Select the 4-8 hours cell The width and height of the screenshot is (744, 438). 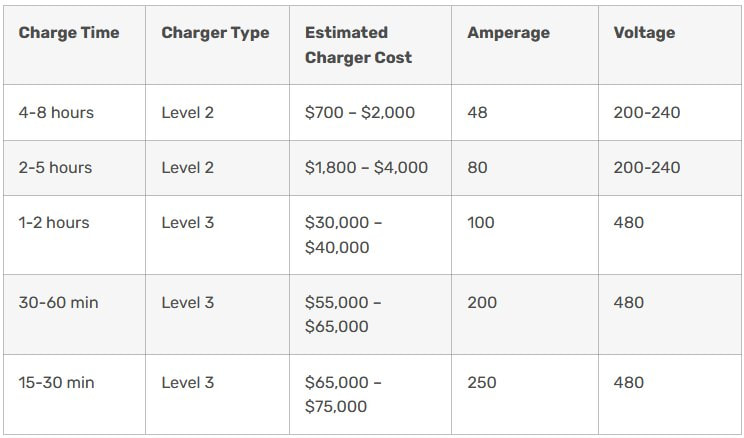coord(56,112)
